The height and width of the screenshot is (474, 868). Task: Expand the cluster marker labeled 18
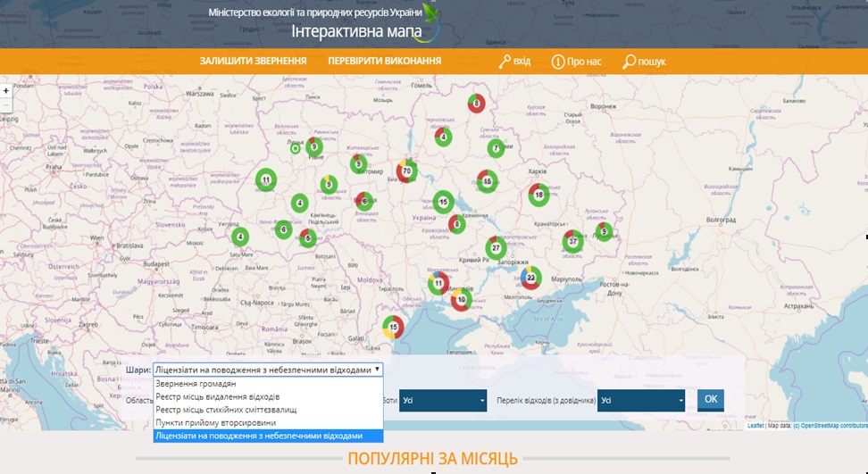point(538,194)
